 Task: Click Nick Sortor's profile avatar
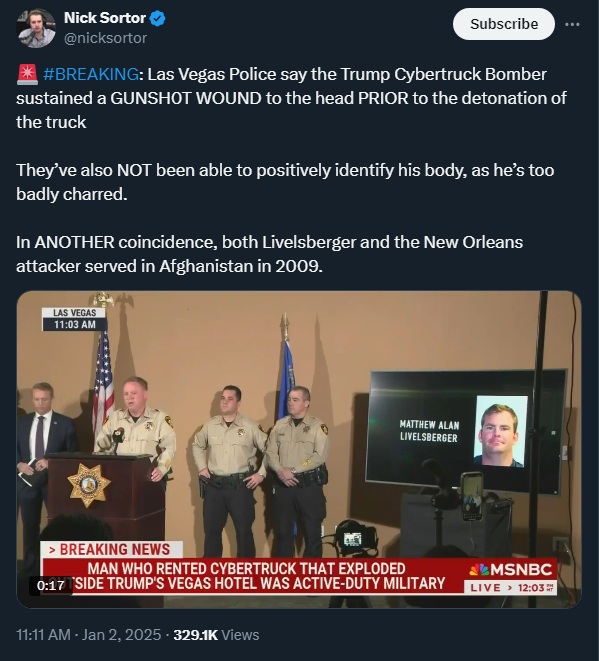click(36, 28)
